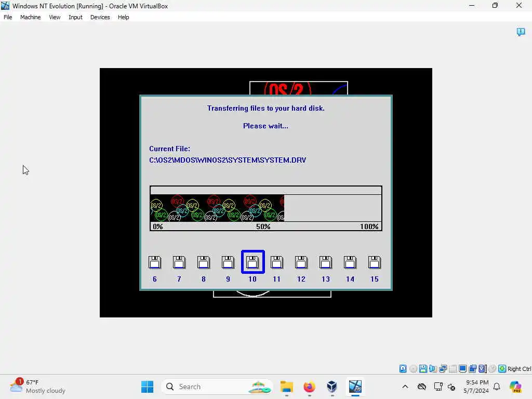This screenshot has width=532, height=399.
Task: Click the 'Current File:' label
Action: point(170,149)
